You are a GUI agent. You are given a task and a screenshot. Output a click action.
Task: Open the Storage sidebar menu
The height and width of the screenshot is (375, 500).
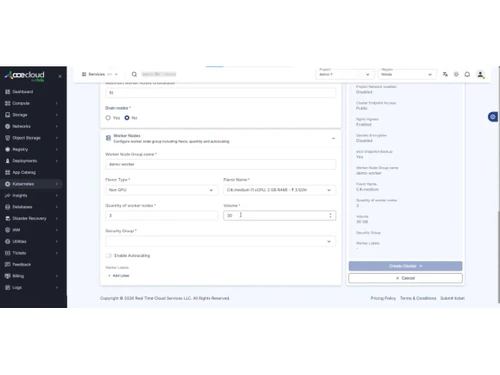[x=32, y=115]
